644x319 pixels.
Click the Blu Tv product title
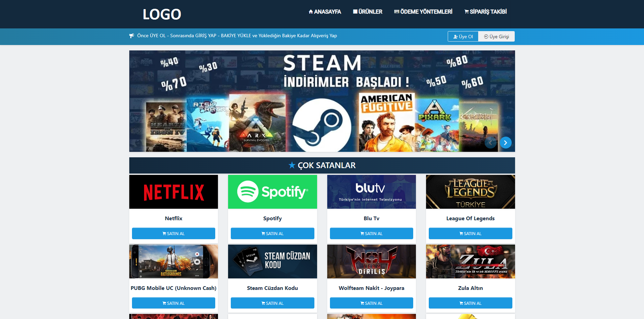pyautogui.click(x=372, y=219)
